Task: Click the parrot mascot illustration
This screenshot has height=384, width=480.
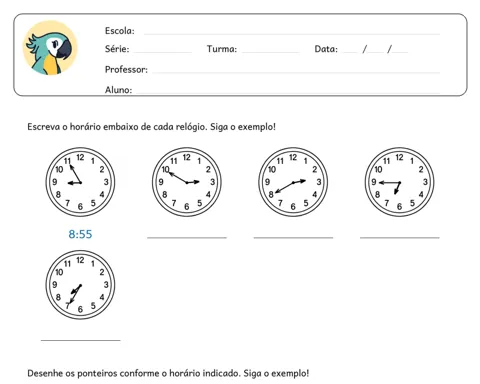Action: (x=50, y=48)
